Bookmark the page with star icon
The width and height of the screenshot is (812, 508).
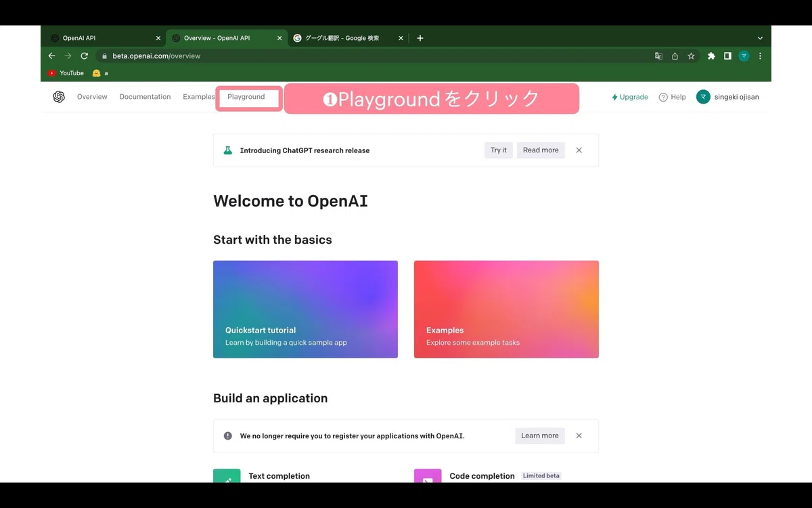[691, 56]
